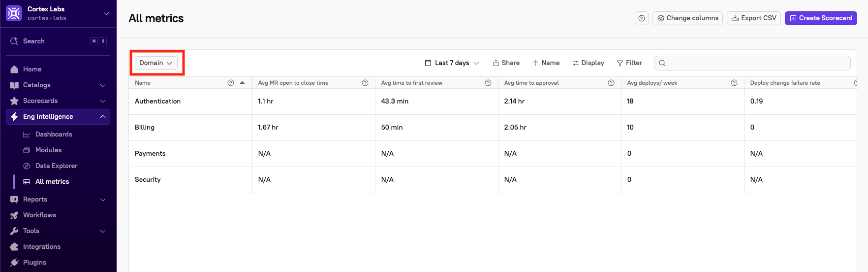
Task: Click the All metrics page title
Action: coord(156,18)
